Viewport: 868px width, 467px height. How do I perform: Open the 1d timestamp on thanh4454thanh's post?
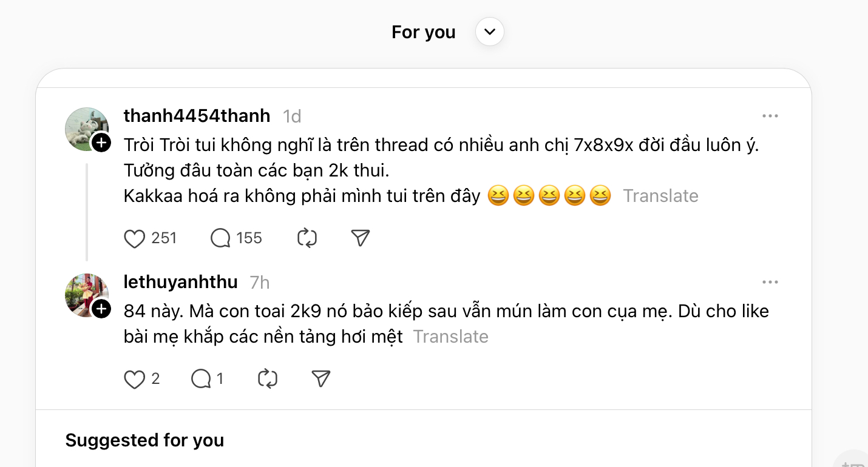[292, 116]
